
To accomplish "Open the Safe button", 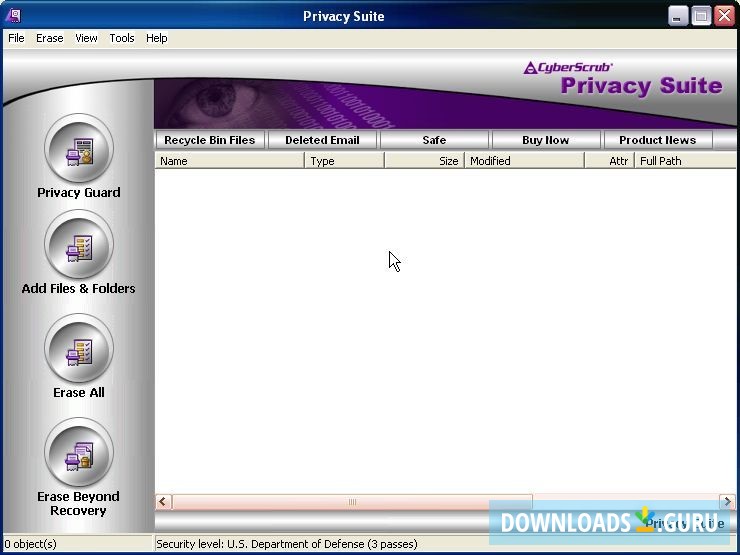I will point(434,140).
